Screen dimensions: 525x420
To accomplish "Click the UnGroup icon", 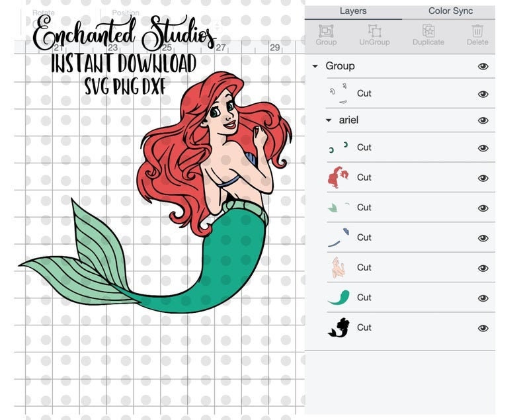I will [x=374, y=31].
